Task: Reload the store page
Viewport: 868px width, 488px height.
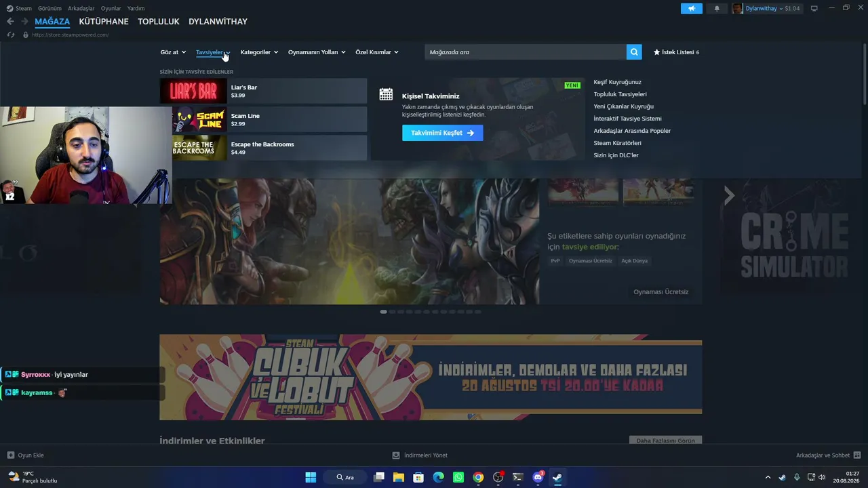Action: [10, 35]
